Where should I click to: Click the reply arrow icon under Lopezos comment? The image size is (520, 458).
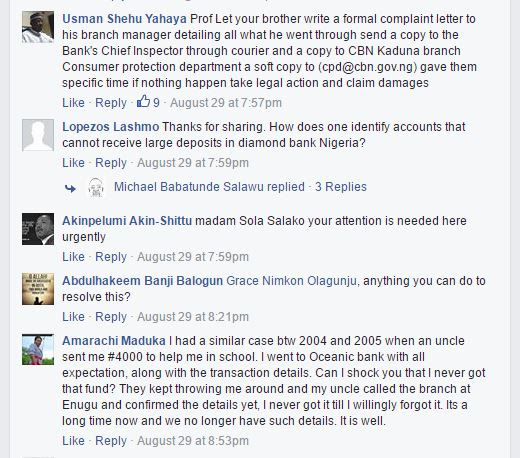tap(70, 188)
